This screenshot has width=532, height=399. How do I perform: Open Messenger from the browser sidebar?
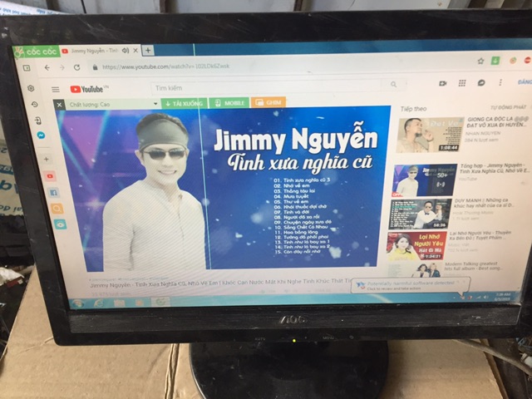41,135
